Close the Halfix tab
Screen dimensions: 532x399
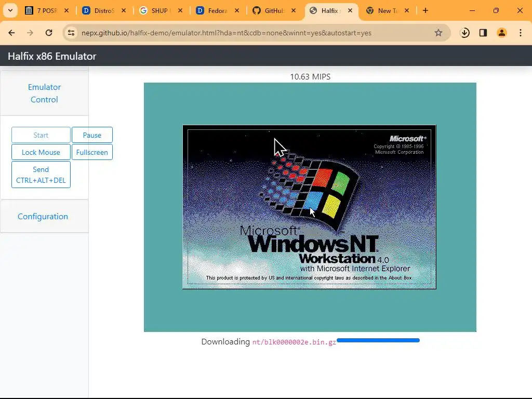(350, 10)
